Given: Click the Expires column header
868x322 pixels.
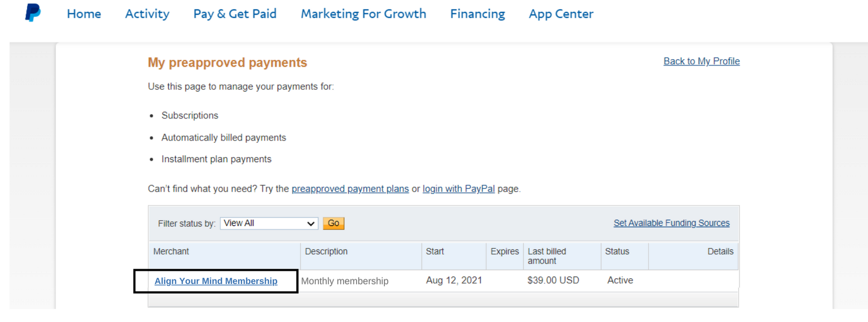Looking at the screenshot, I should click(x=504, y=252).
